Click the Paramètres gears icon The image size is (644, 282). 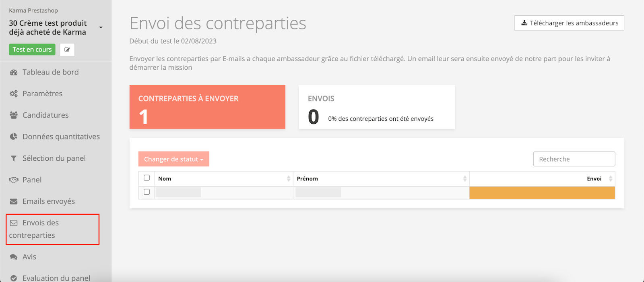click(14, 94)
